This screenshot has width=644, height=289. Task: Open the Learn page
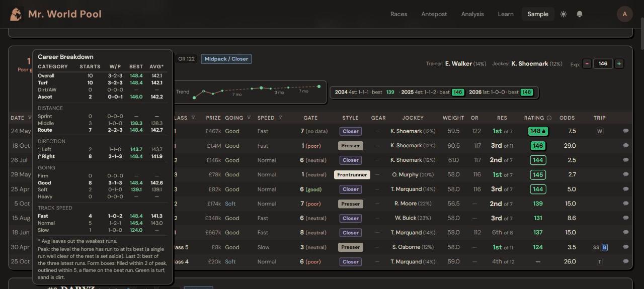(x=506, y=14)
